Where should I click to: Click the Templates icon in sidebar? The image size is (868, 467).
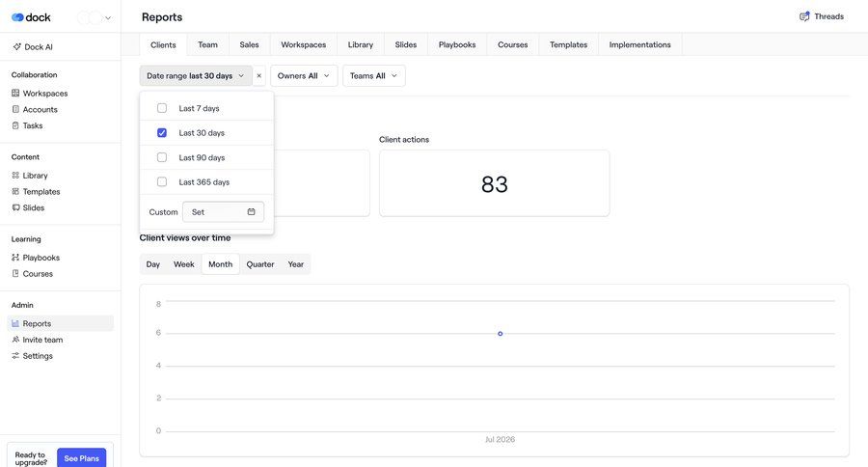click(x=15, y=191)
